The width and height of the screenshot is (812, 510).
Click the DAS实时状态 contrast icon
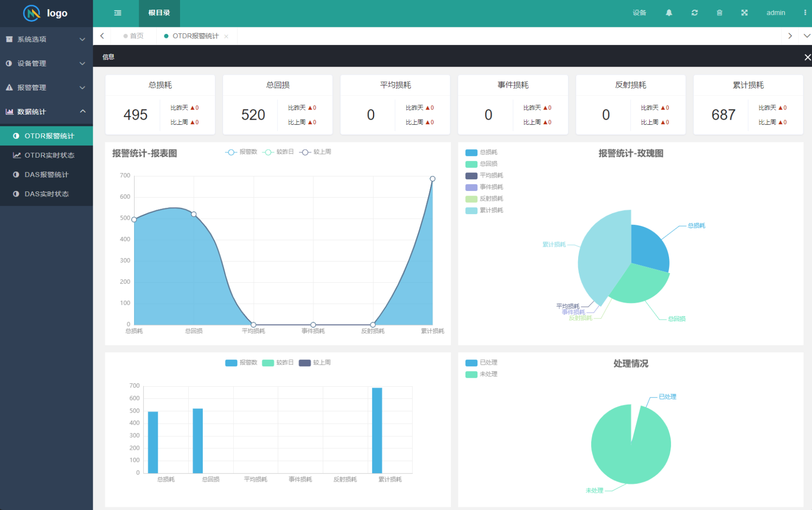pyautogui.click(x=16, y=194)
